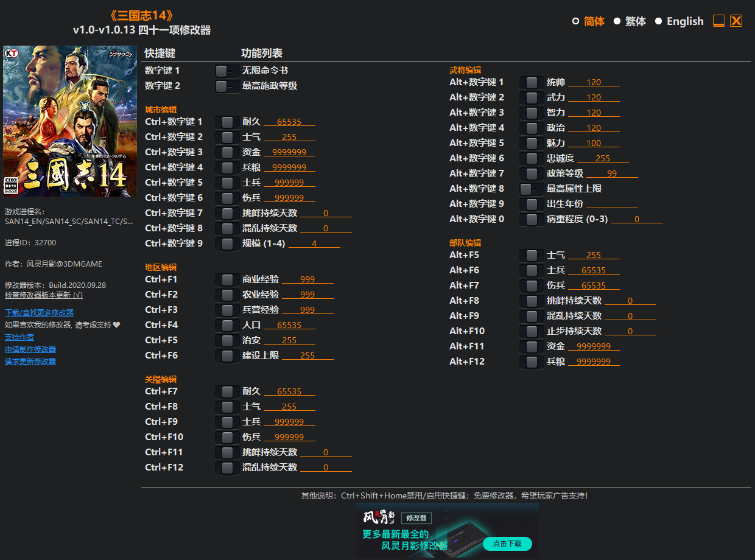
Task: Toggle 最高属性上限 under 武将编辑
Action: tap(531, 188)
